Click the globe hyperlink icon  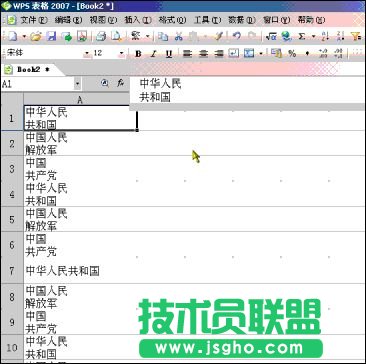click(x=286, y=36)
